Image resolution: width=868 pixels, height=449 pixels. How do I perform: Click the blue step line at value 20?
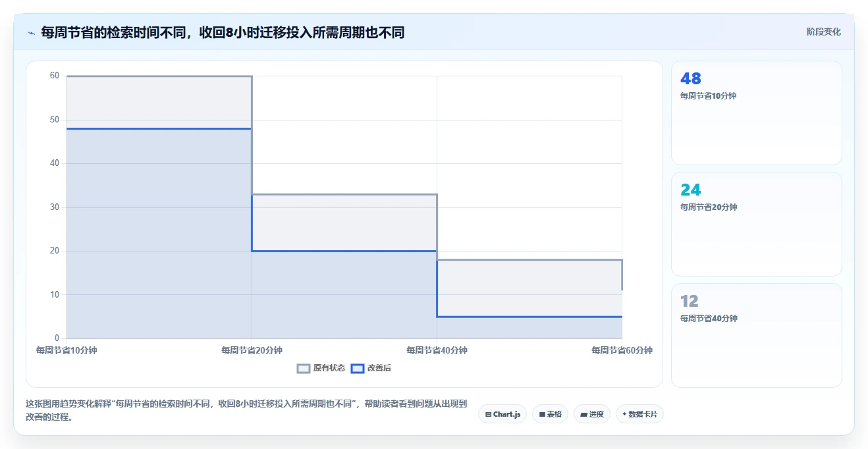(344, 251)
